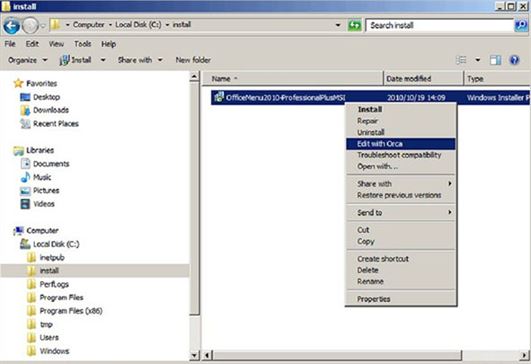Click New folder in toolbar

coord(193,60)
